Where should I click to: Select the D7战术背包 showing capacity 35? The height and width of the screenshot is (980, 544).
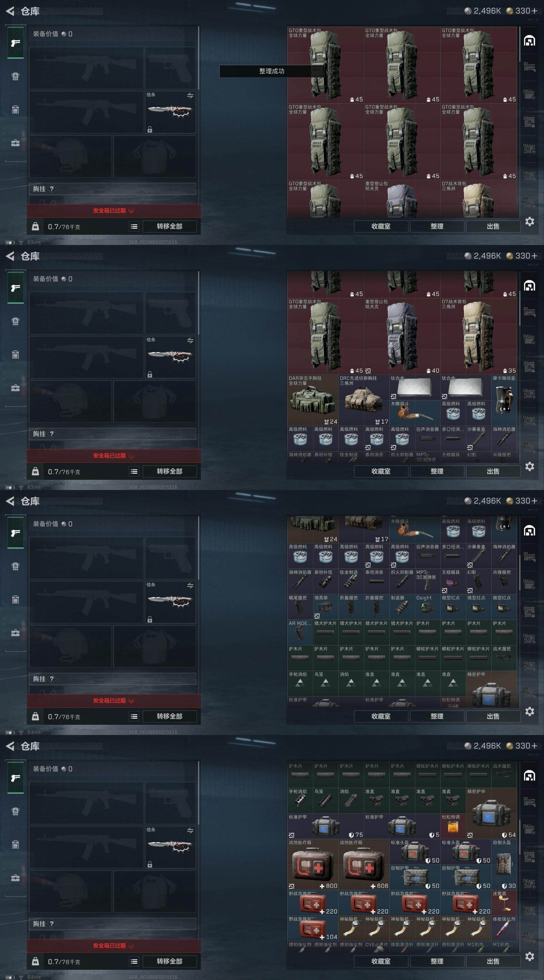coord(479,336)
